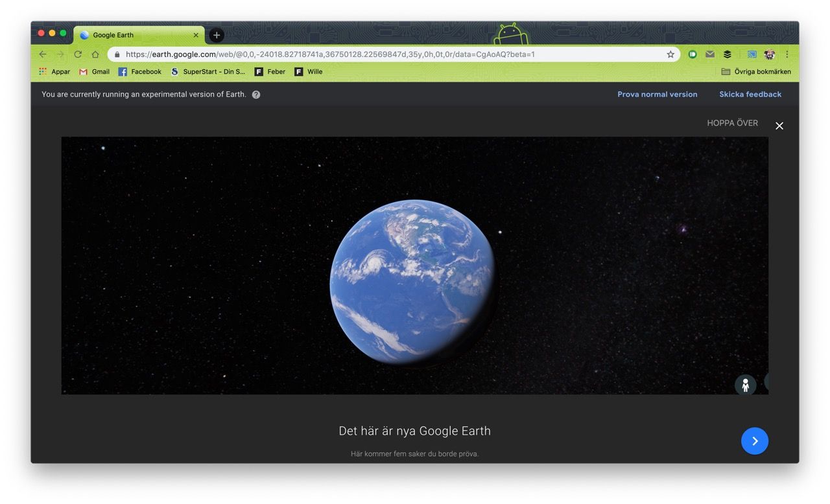Viewport: 830px width, 504px height.
Task: Close the Google Earth tab
Action: click(x=196, y=35)
